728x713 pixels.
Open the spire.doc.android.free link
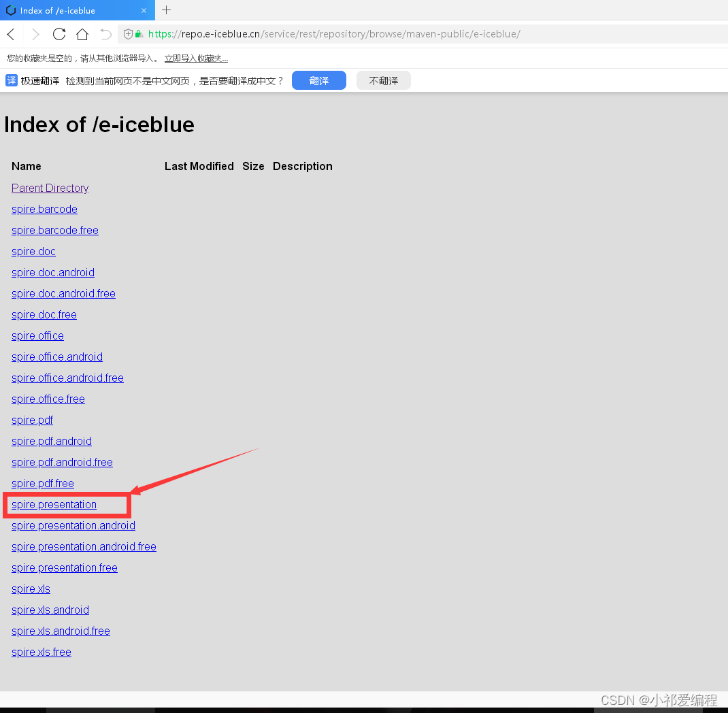pyautogui.click(x=63, y=294)
